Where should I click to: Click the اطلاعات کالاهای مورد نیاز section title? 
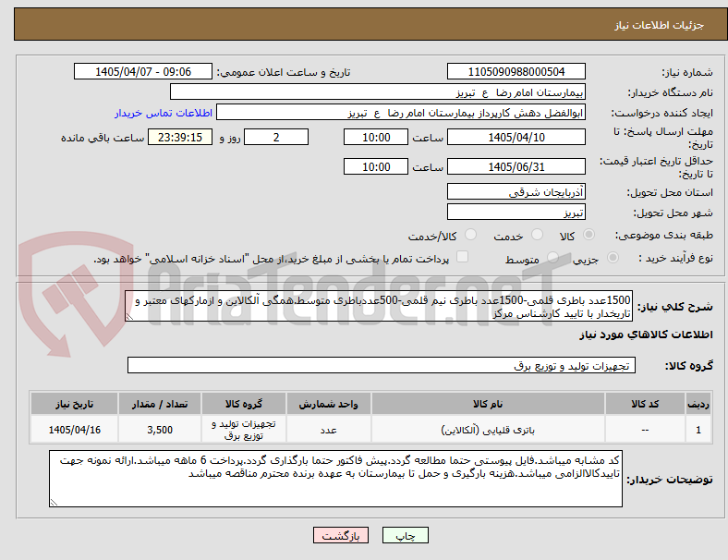pyautogui.click(x=646, y=335)
